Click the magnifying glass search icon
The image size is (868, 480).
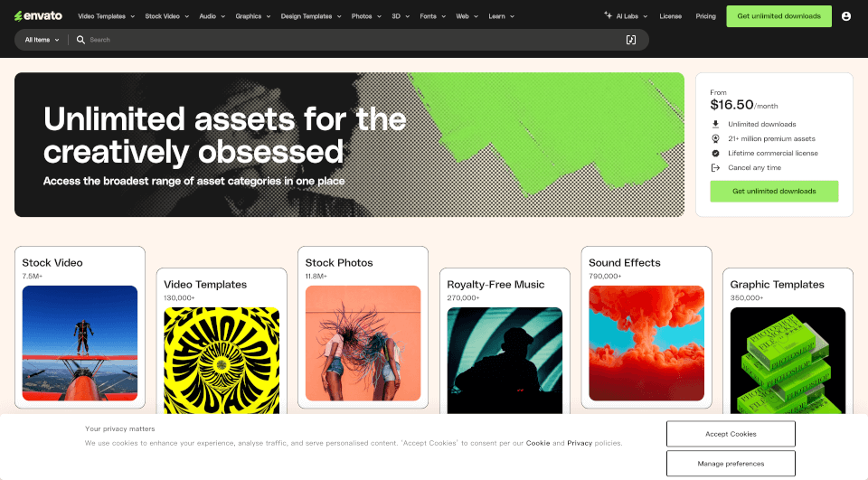pos(80,40)
